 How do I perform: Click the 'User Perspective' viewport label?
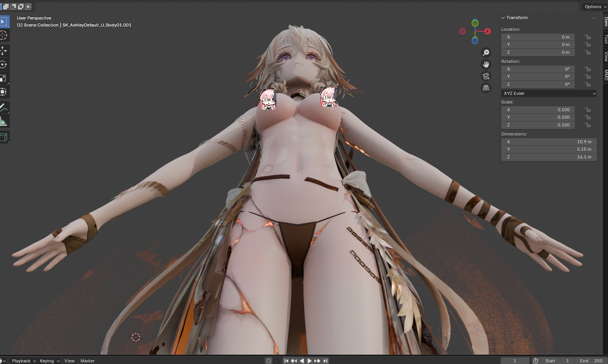coord(34,18)
